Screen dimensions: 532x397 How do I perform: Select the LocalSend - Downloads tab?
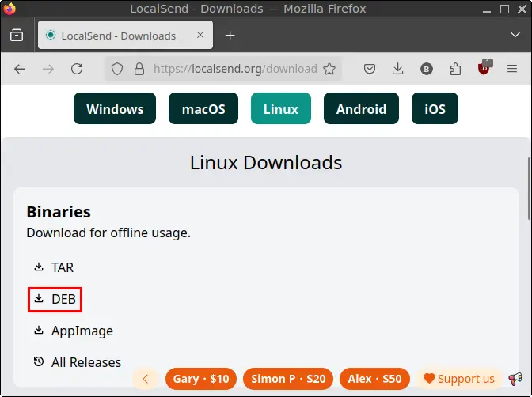pos(126,35)
